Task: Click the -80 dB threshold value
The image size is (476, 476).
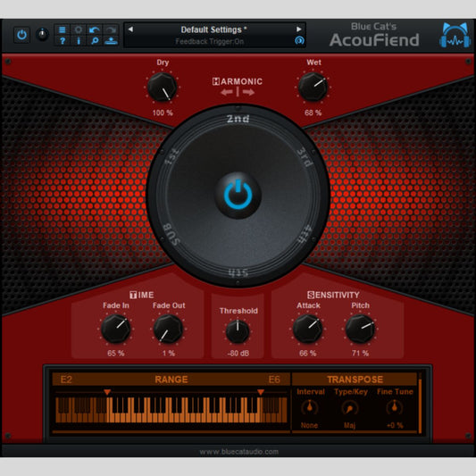Action: coord(238,354)
